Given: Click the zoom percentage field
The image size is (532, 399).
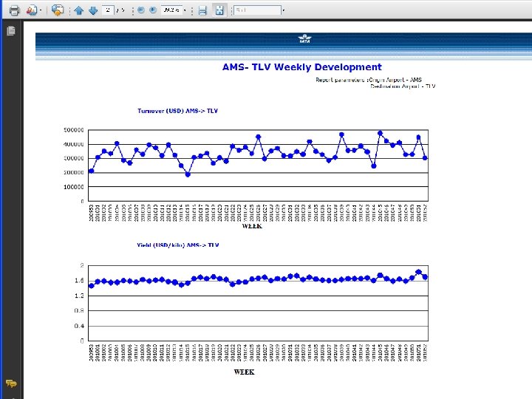Looking at the screenshot, I should tap(171, 10).
